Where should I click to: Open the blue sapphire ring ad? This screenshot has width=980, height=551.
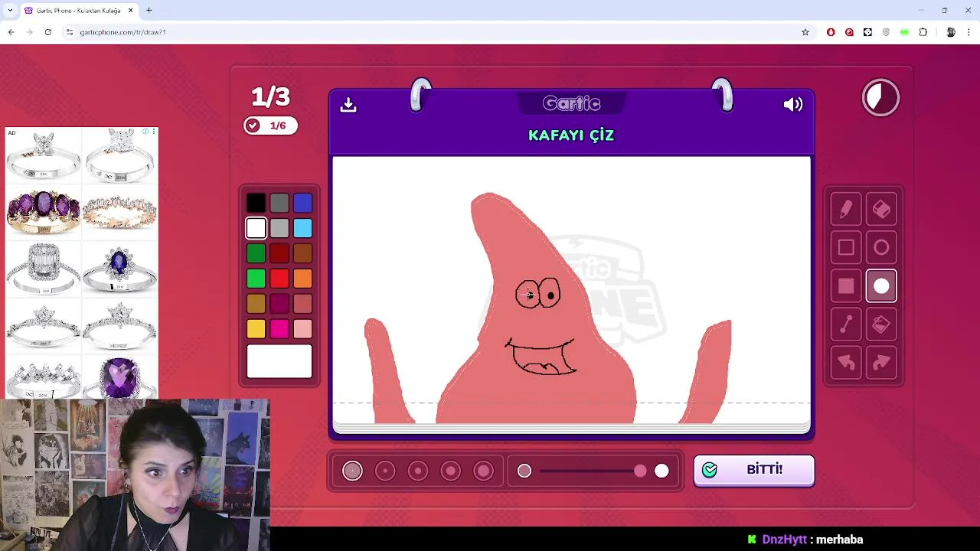click(119, 269)
